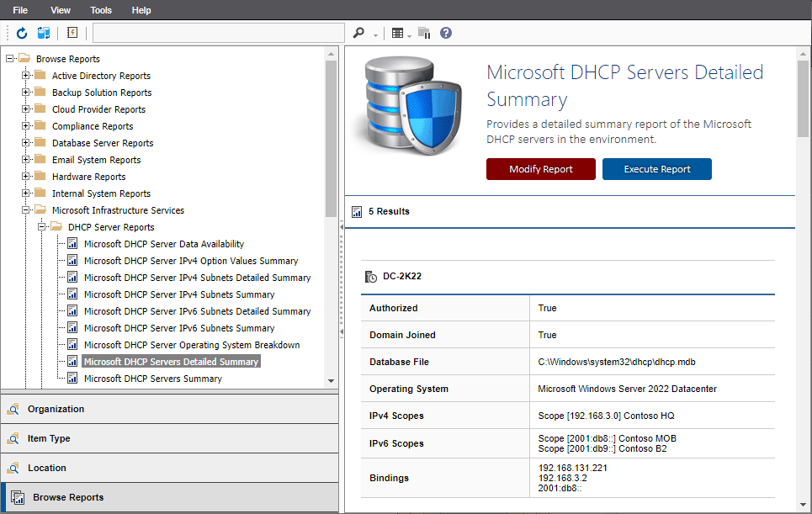
Task: Click the database file path value
Action: pos(616,362)
